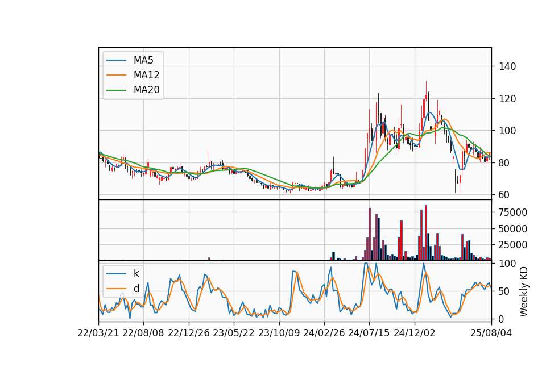Click the d legend label
Viewport: 546px width, 392px height.
coord(136,289)
